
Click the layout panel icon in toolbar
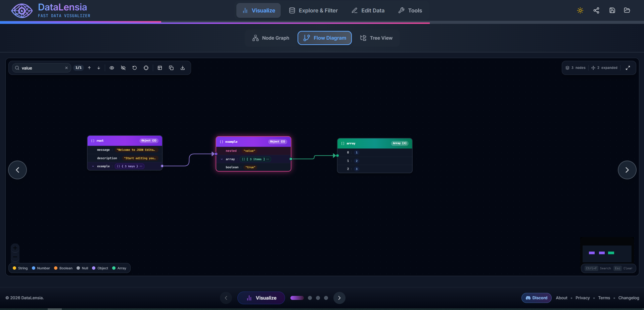[160, 68]
